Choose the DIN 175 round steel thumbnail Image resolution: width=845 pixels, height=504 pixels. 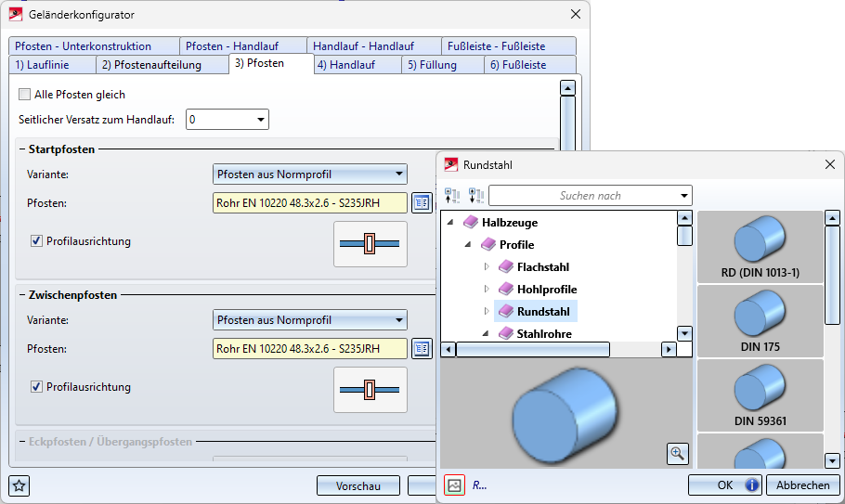760,321
